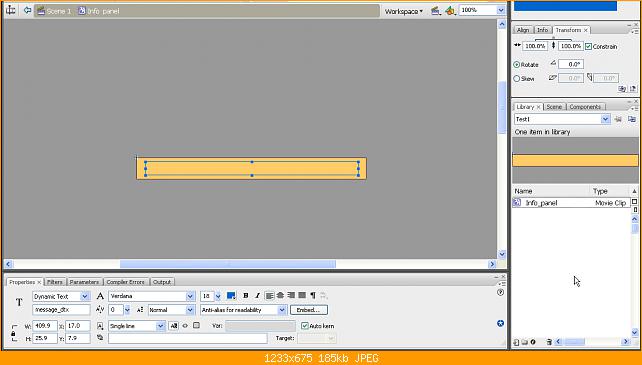
Task: Click the New Symbol icon at library bottom
Action: [x=516, y=342]
